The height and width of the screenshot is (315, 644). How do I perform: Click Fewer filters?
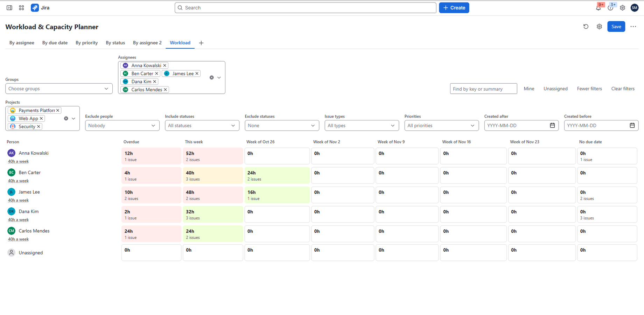589,89
